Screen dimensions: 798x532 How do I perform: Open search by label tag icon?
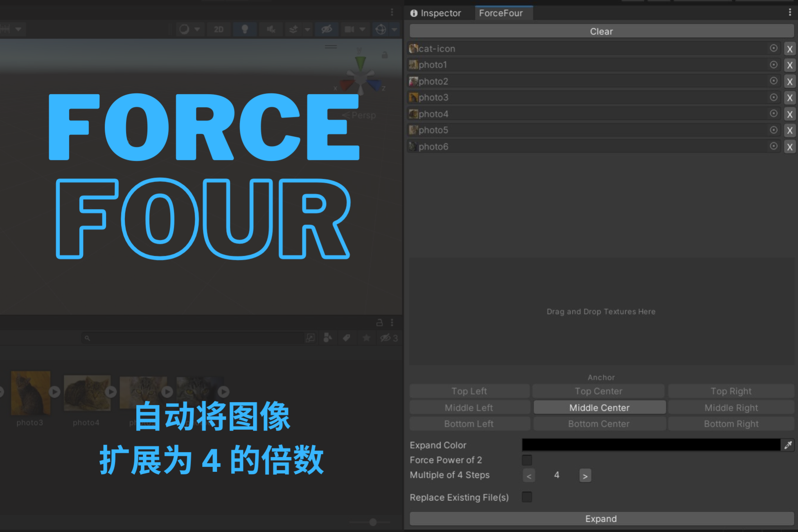coord(347,338)
